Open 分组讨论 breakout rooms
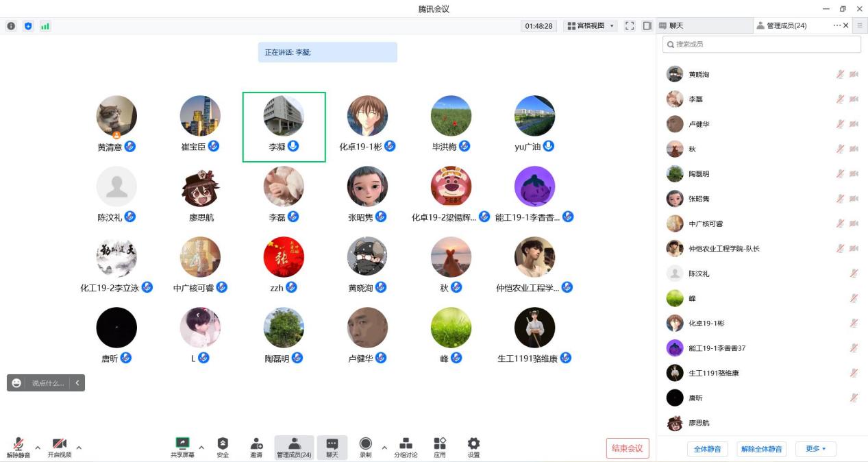Screen dimensions: 868x462 (x=406, y=447)
